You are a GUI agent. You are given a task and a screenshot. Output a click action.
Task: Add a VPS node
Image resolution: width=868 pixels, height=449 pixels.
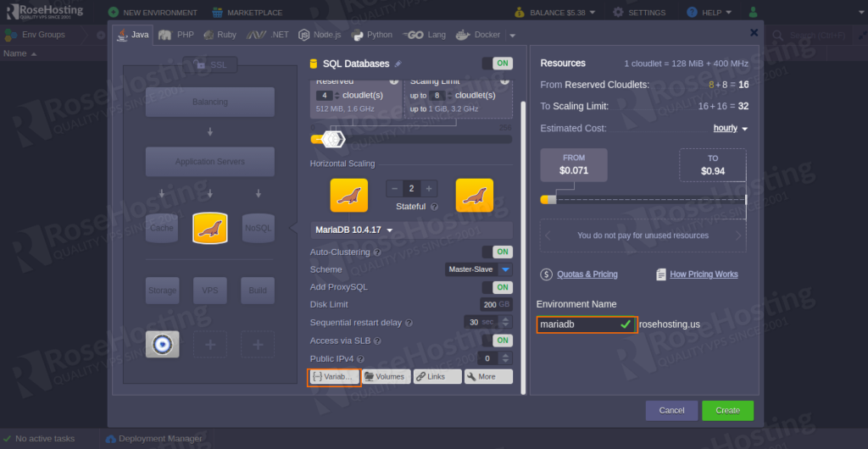tap(209, 291)
